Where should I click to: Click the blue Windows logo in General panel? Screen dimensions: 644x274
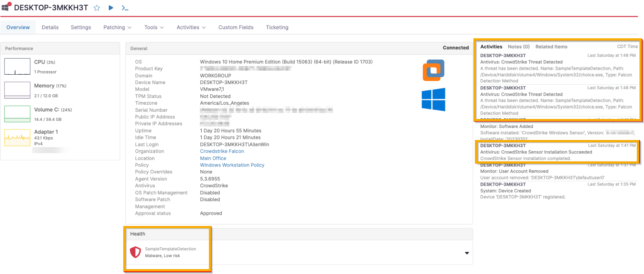click(433, 99)
